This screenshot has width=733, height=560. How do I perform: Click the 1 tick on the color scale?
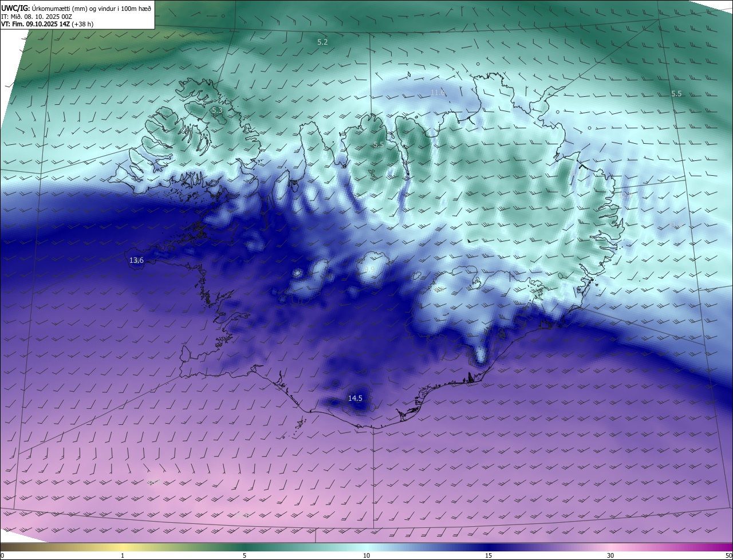pos(123,555)
